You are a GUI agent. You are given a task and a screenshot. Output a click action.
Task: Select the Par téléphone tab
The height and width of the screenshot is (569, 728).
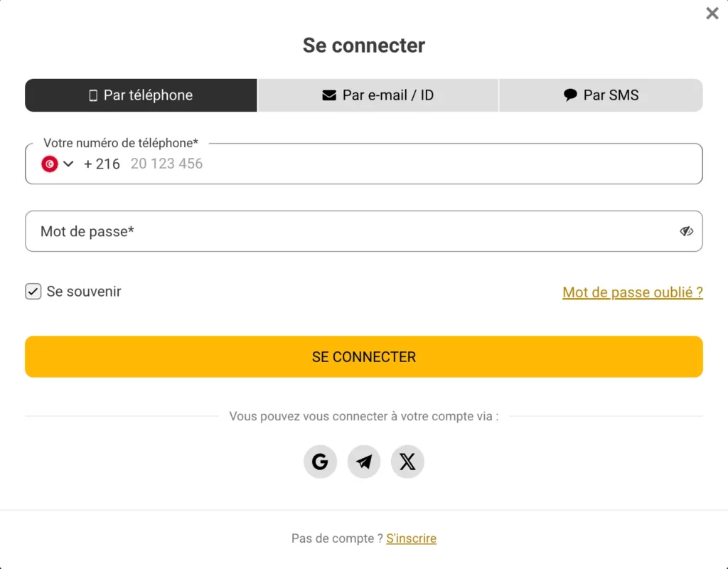point(140,95)
